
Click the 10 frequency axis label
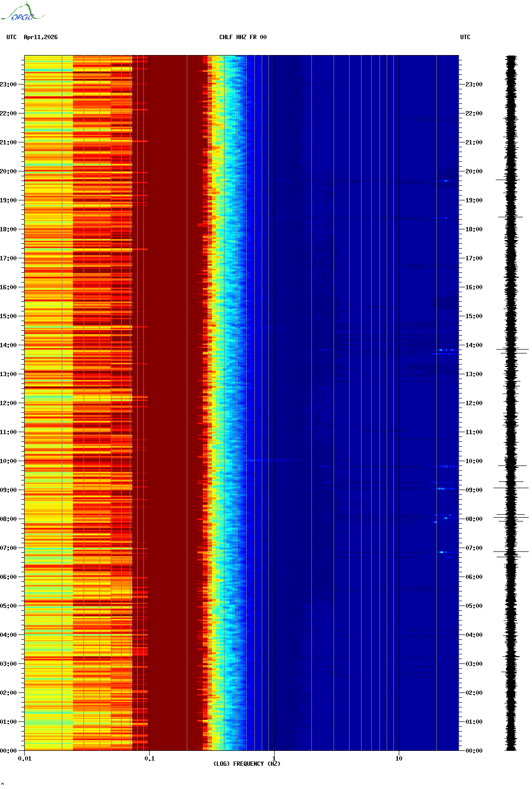[399, 759]
